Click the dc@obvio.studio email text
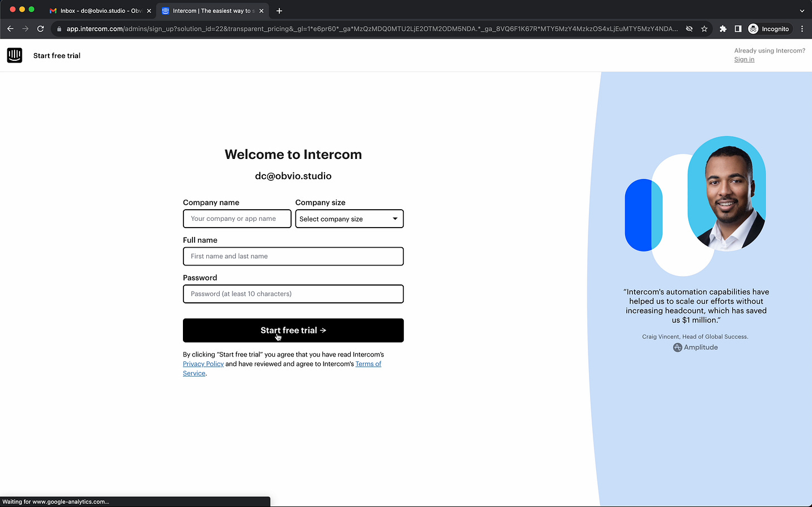 (x=293, y=176)
